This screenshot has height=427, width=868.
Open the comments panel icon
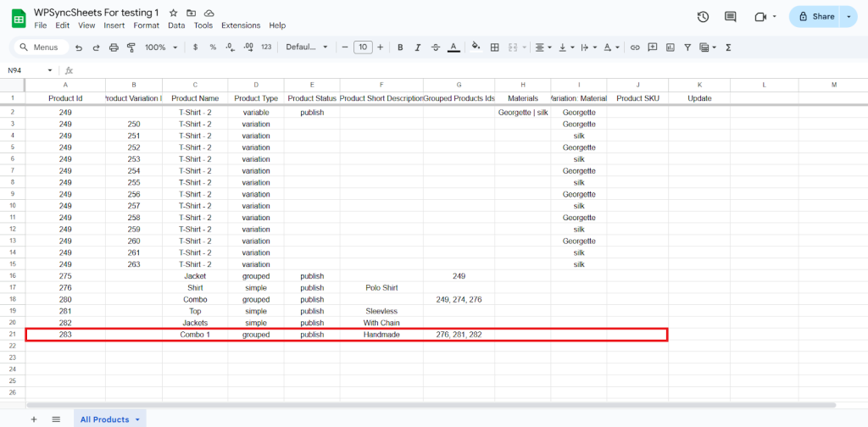tap(731, 17)
